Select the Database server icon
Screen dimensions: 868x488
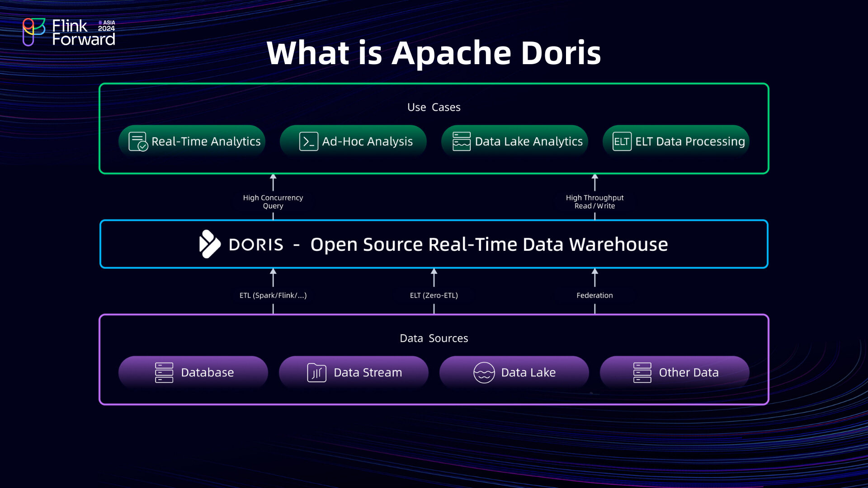pyautogui.click(x=164, y=372)
